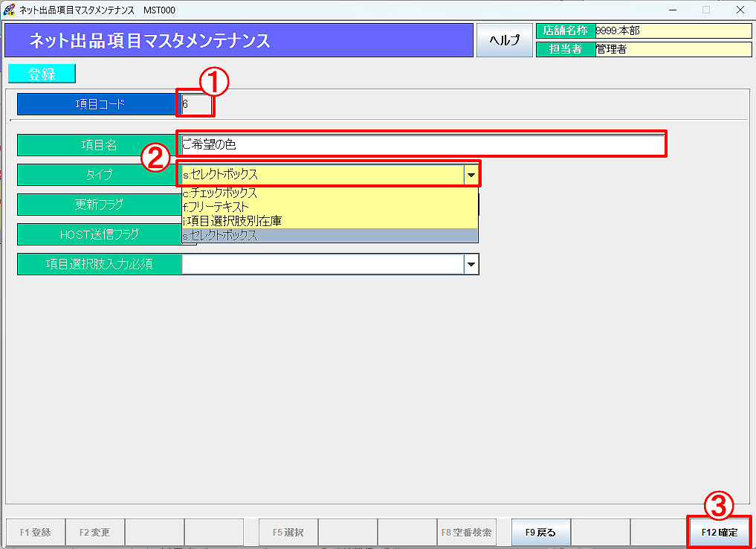The height and width of the screenshot is (549, 756).
Task: Select c:チェックボックス from the list
Action: click(330, 193)
